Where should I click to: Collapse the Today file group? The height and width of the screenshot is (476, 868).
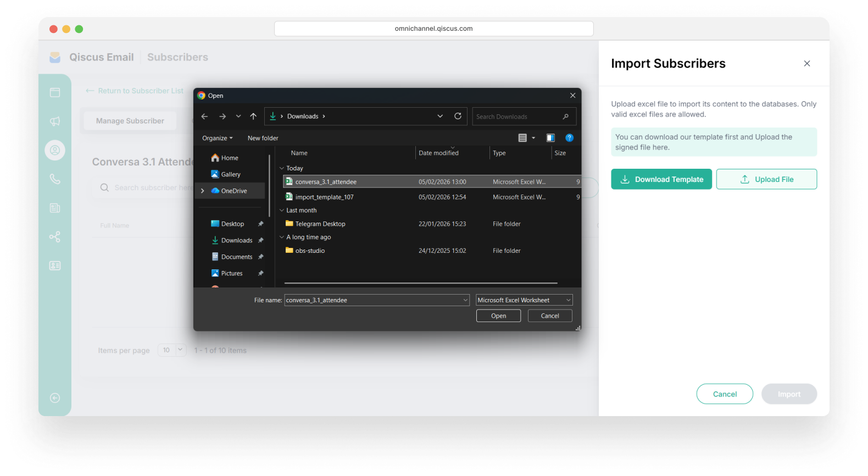point(282,168)
